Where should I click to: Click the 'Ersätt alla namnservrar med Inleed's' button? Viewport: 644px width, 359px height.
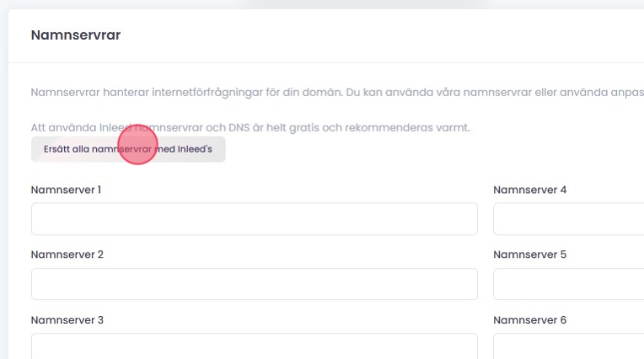[x=128, y=149]
